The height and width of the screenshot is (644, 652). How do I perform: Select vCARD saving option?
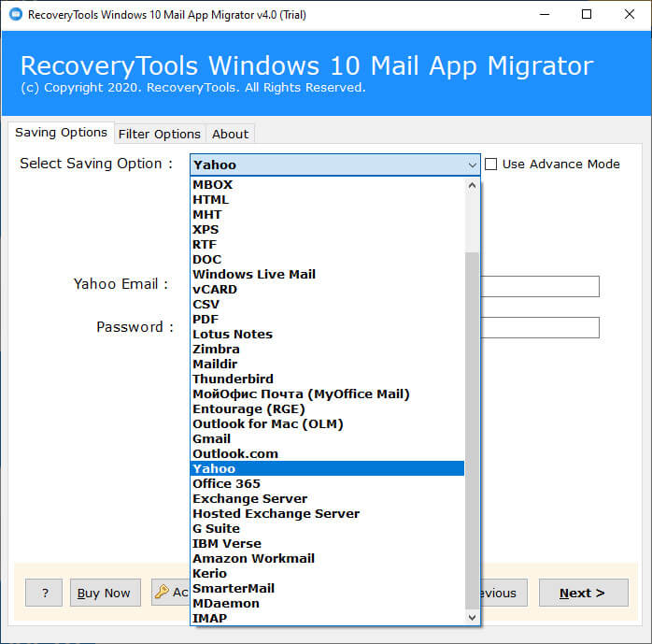click(327, 290)
